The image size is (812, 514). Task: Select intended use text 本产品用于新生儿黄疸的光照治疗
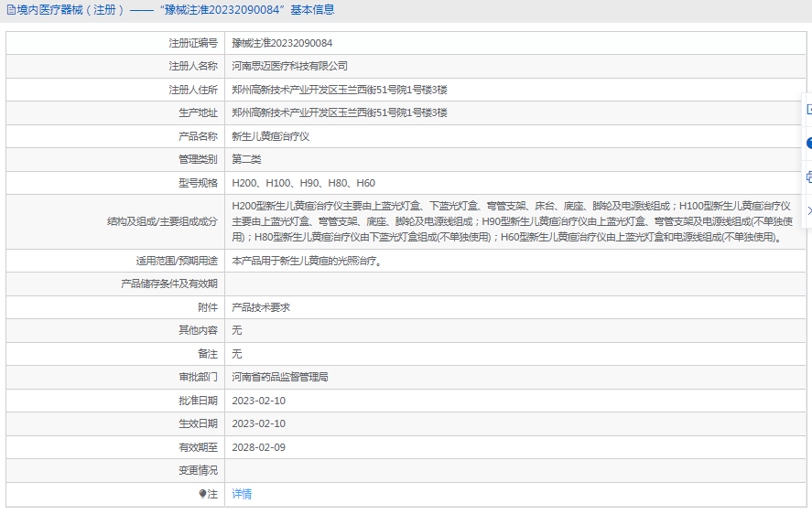pos(305,261)
